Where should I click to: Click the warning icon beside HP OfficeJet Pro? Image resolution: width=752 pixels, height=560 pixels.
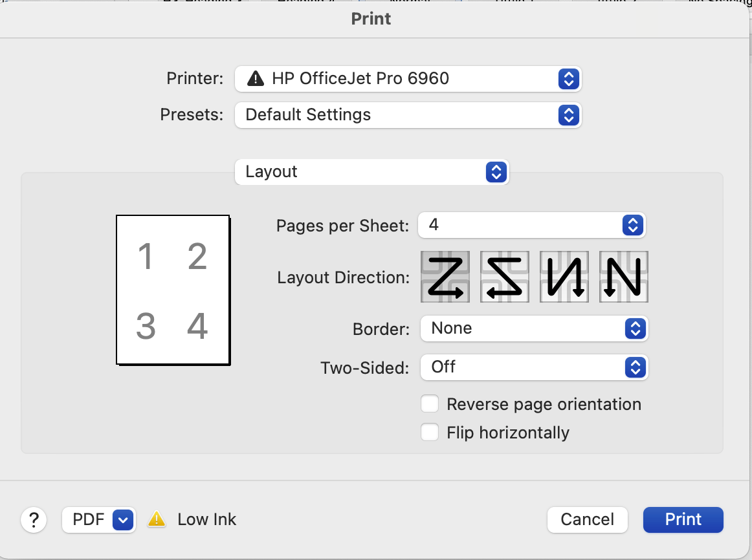[255, 78]
